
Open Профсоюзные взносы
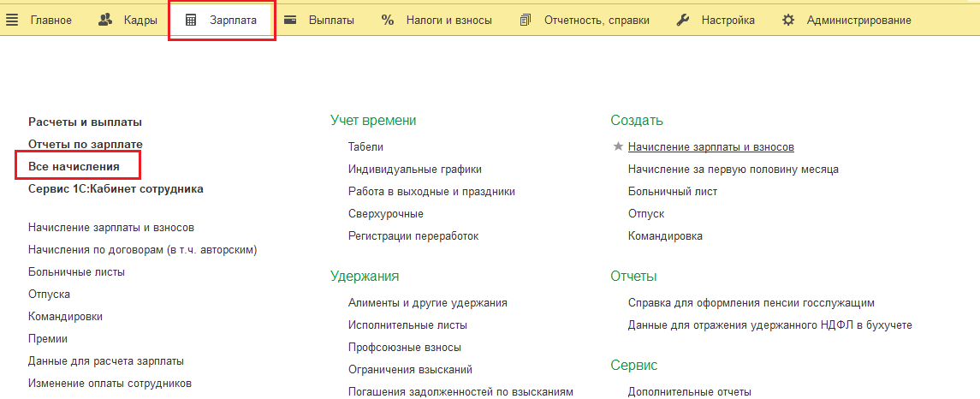click(404, 347)
